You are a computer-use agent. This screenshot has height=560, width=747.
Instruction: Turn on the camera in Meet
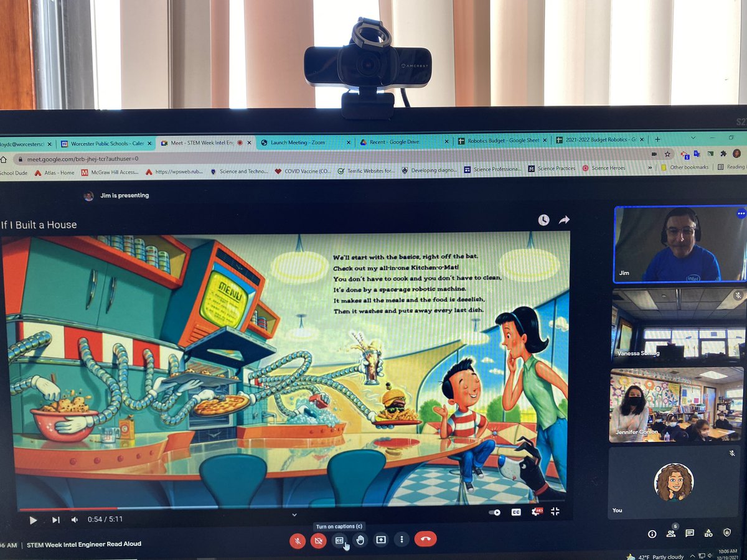[x=318, y=540]
